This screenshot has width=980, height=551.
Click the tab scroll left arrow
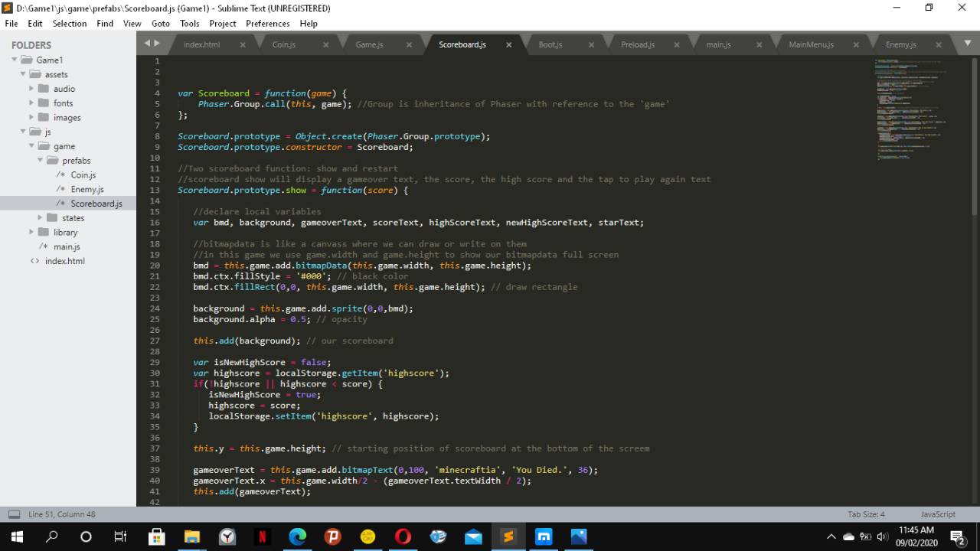point(147,44)
